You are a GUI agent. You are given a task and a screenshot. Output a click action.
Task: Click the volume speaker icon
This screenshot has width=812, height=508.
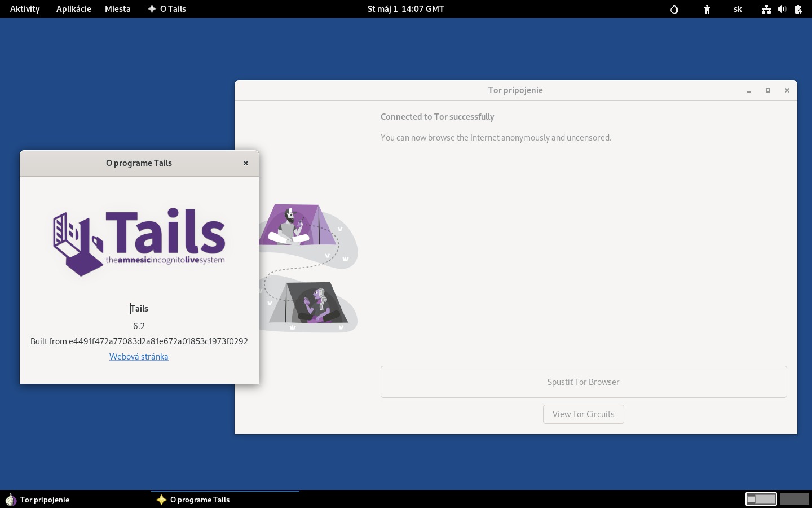point(782,9)
